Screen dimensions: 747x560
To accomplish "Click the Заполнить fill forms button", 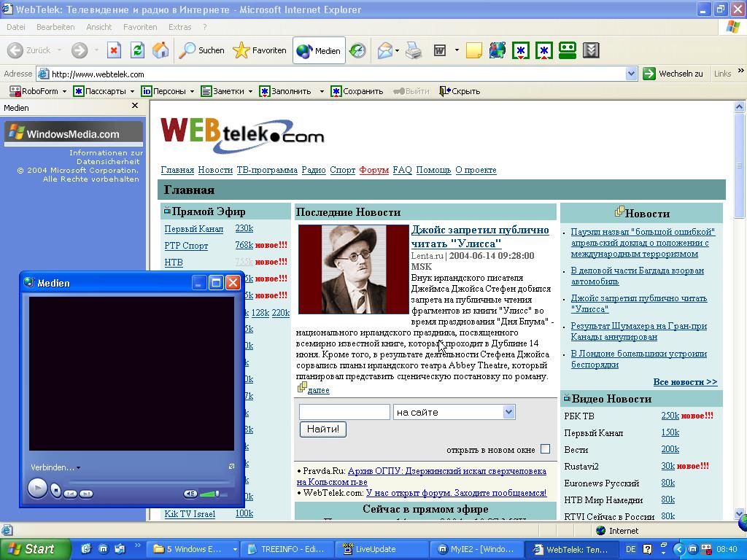I will tap(285, 91).
